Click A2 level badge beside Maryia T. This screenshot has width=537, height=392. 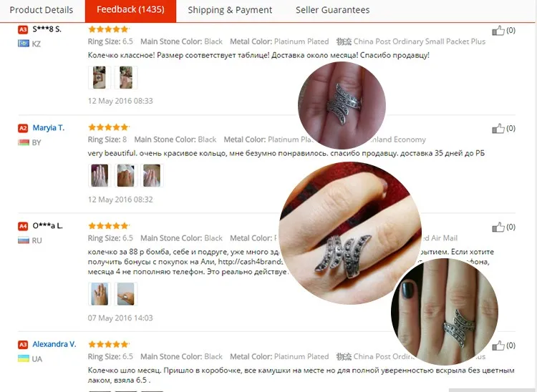coord(23,128)
